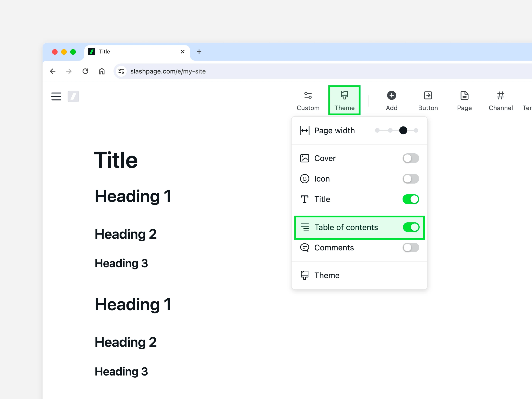Open the Button toolbar item
The width and height of the screenshot is (532, 399).
[x=428, y=101]
